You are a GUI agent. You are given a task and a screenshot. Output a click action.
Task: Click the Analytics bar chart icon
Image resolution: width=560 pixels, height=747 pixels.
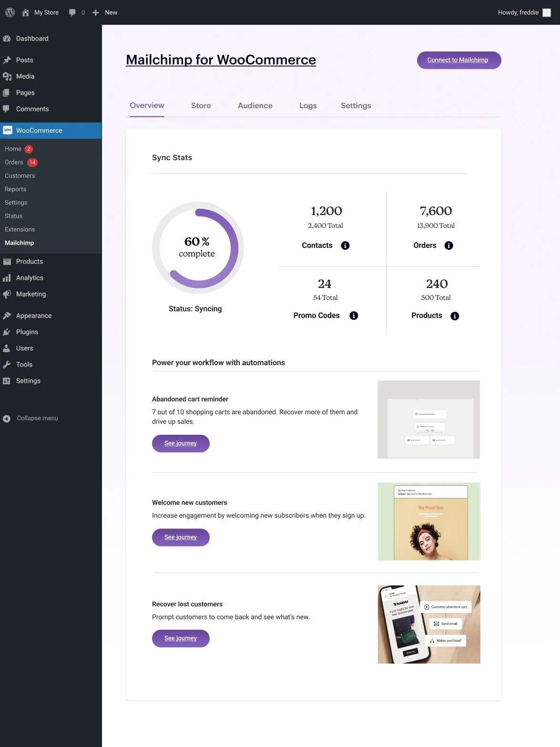point(7,278)
